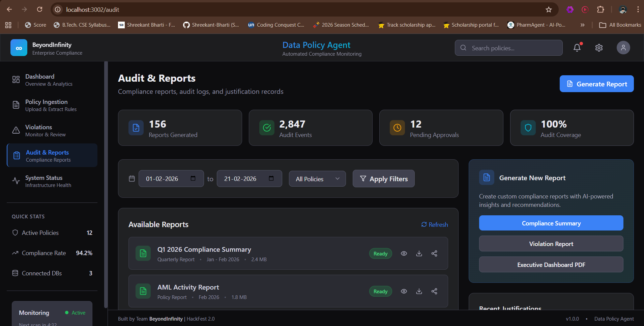Open calendar picker for end date 21-02-2026
The height and width of the screenshot is (326, 644).
coord(271,178)
